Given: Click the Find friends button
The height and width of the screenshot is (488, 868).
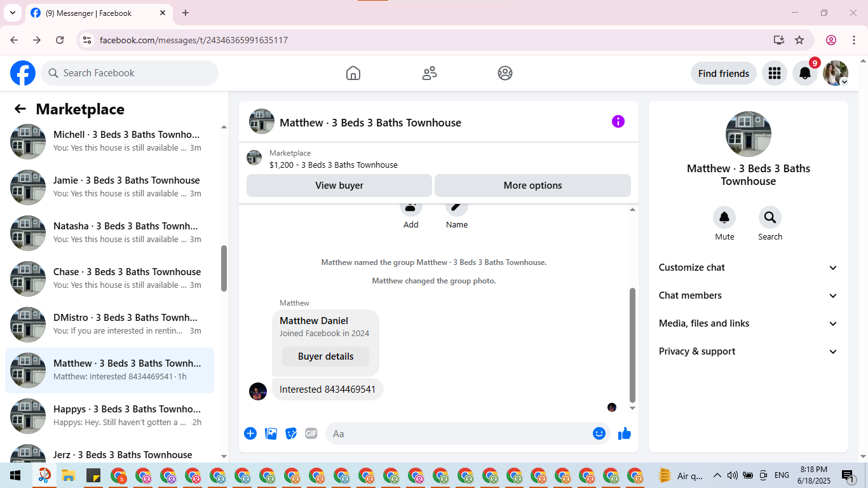Looking at the screenshot, I should pyautogui.click(x=724, y=73).
